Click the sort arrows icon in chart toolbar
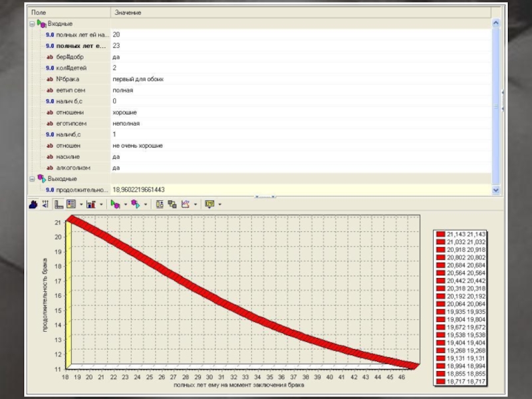This screenshot has width=532, height=399. click(x=45, y=204)
